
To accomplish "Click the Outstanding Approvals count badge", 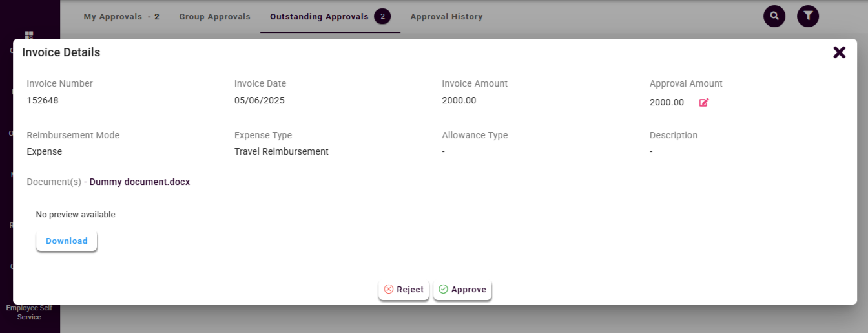I will tap(382, 16).
